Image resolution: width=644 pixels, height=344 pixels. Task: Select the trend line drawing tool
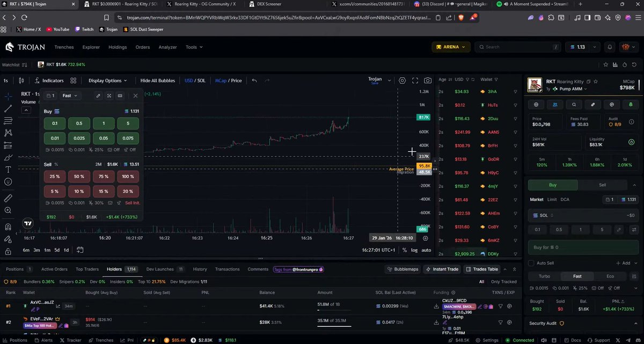(x=8, y=108)
